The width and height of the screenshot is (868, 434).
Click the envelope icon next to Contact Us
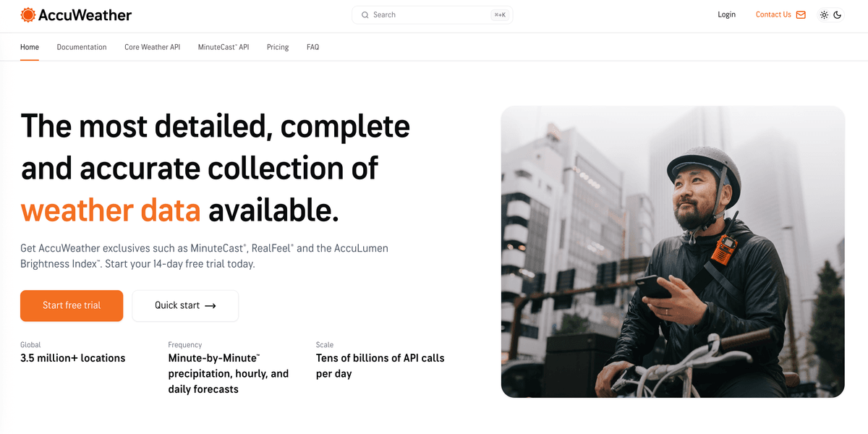pyautogui.click(x=801, y=14)
